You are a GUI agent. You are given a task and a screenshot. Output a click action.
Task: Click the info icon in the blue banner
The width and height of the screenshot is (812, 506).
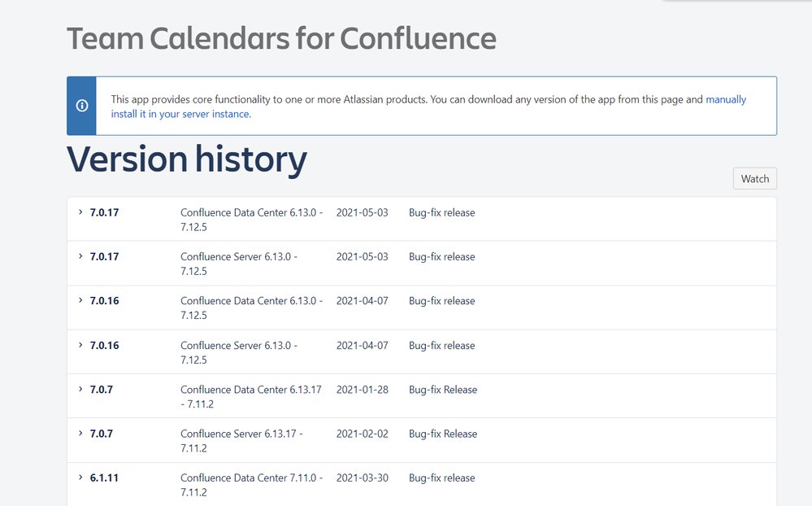(x=81, y=107)
